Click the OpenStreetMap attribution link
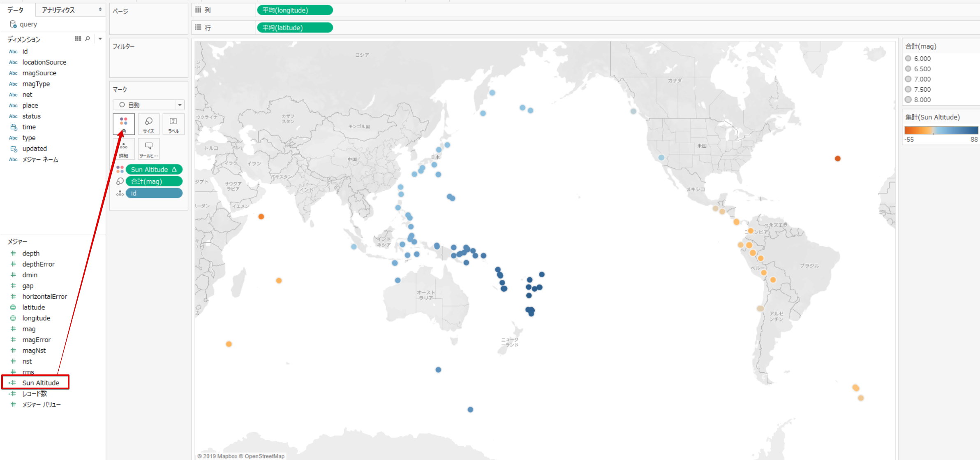980x460 pixels. [x=264, y=456]
